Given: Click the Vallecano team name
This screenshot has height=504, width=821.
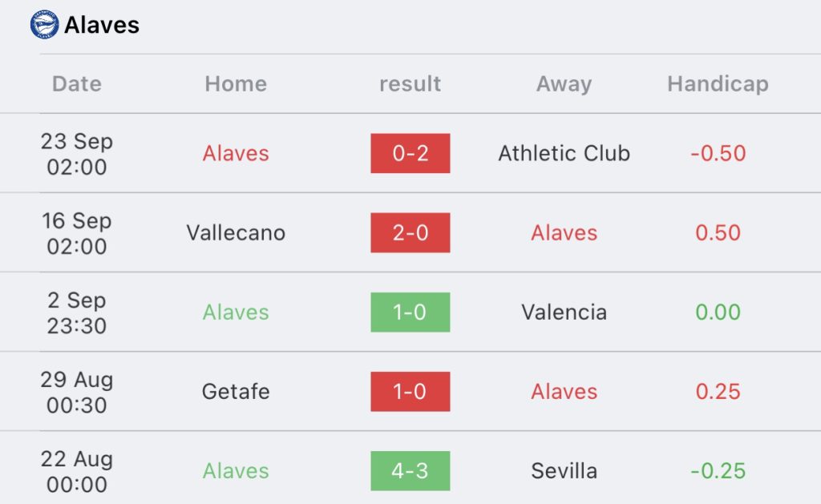Looking at the screenshot, I should coord(236,233).
